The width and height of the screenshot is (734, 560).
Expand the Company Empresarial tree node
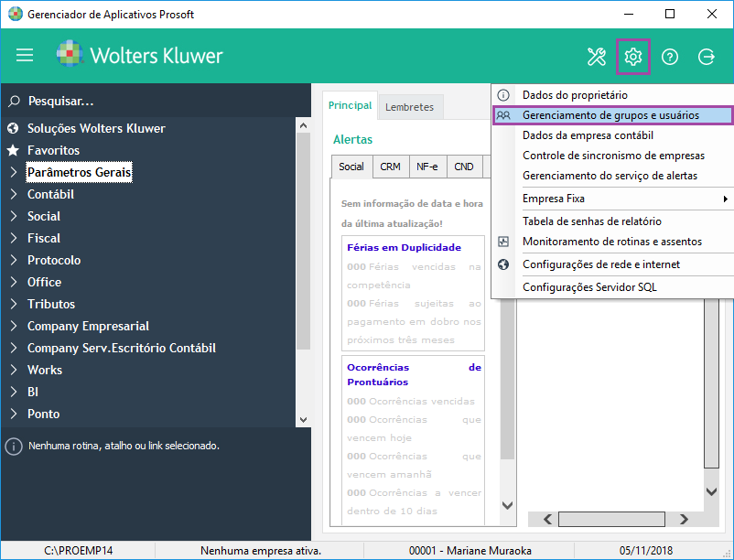tap(14, 326)
